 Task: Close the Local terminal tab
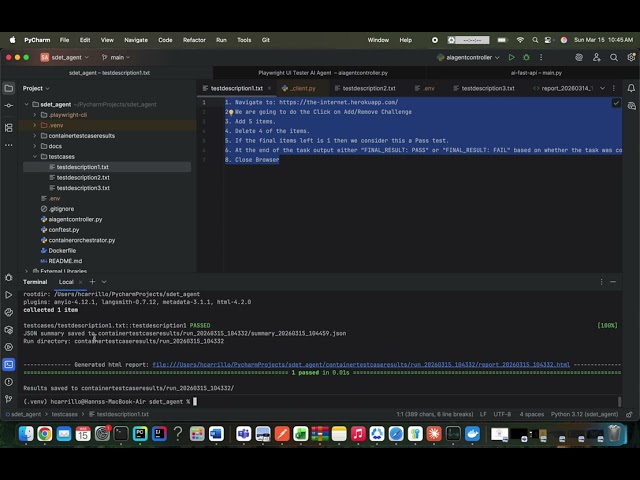tap(80, 282)
